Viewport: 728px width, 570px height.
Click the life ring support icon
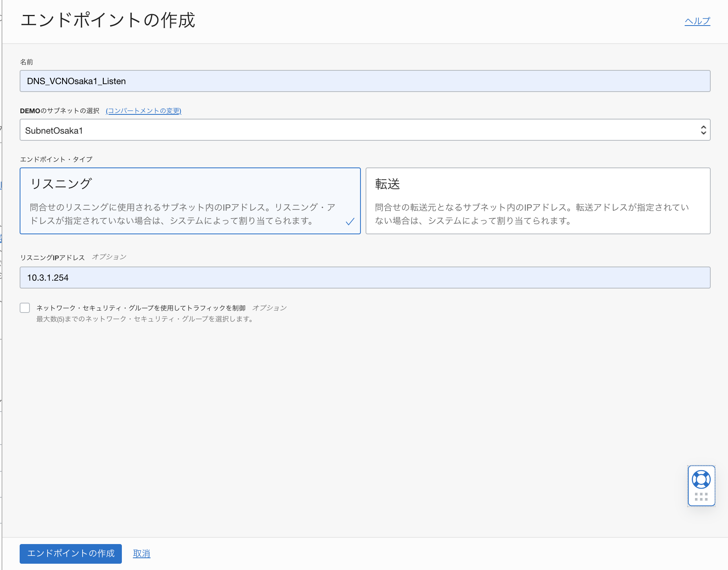click(702, 479)
